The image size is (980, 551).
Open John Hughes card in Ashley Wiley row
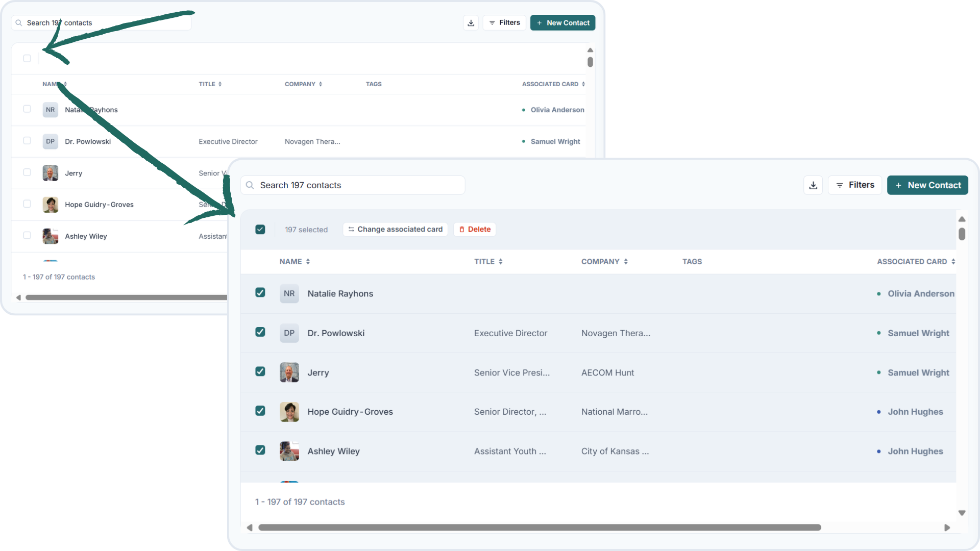tap(915, 451)
